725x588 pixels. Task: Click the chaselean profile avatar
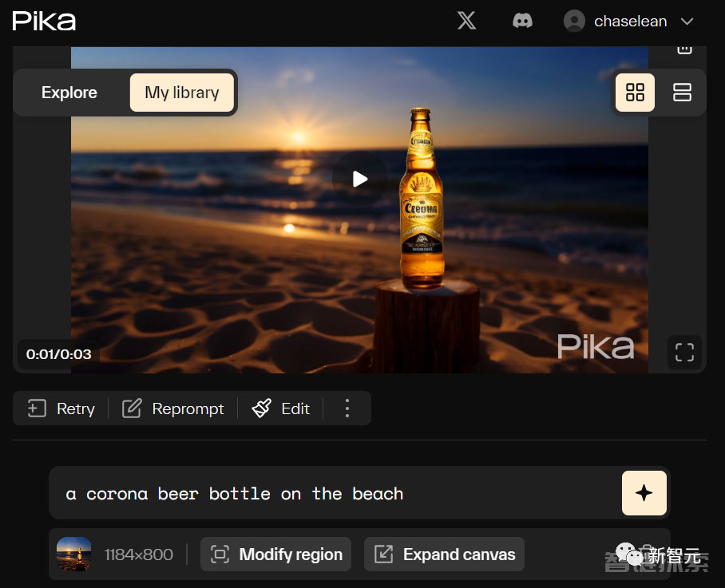tap(574, 22)
